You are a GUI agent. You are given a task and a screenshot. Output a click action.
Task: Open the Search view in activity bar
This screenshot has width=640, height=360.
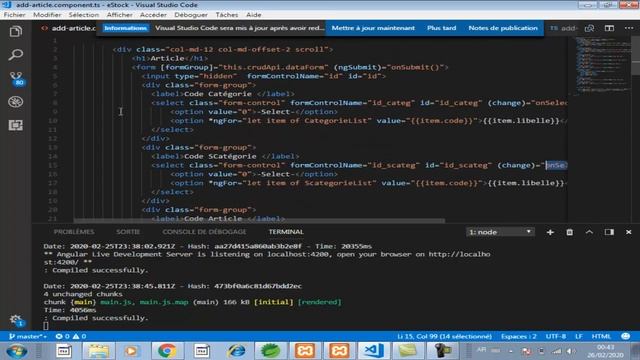(16, 54)
